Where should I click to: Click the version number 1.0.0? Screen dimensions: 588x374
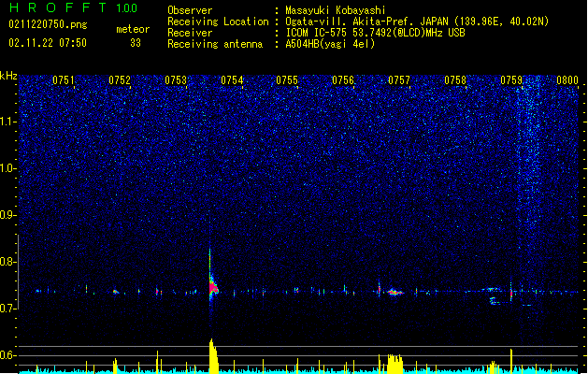click(126, 7)
